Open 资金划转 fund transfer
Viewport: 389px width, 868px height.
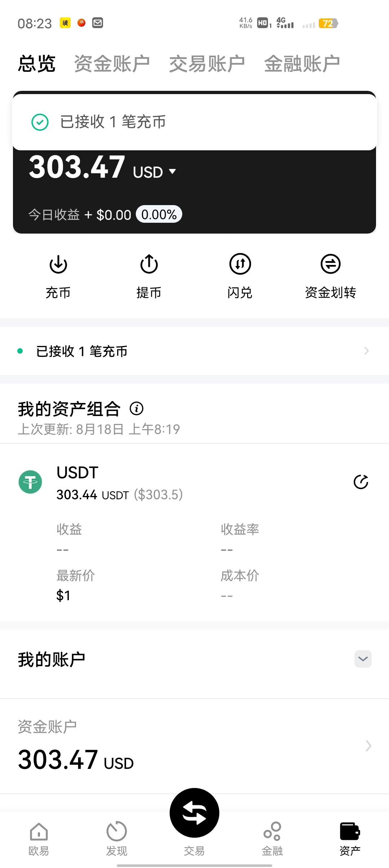pos(330,265)
